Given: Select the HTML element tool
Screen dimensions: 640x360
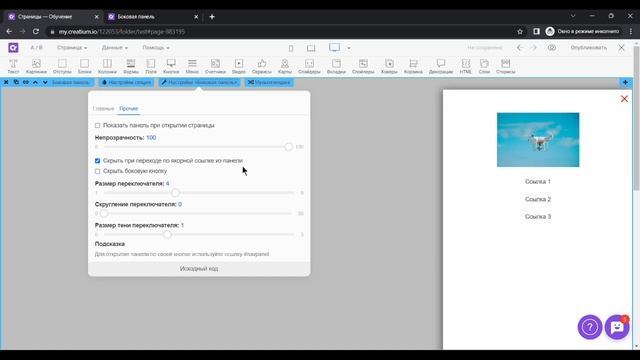Looking at the screenshot, I should click(466, 66).
